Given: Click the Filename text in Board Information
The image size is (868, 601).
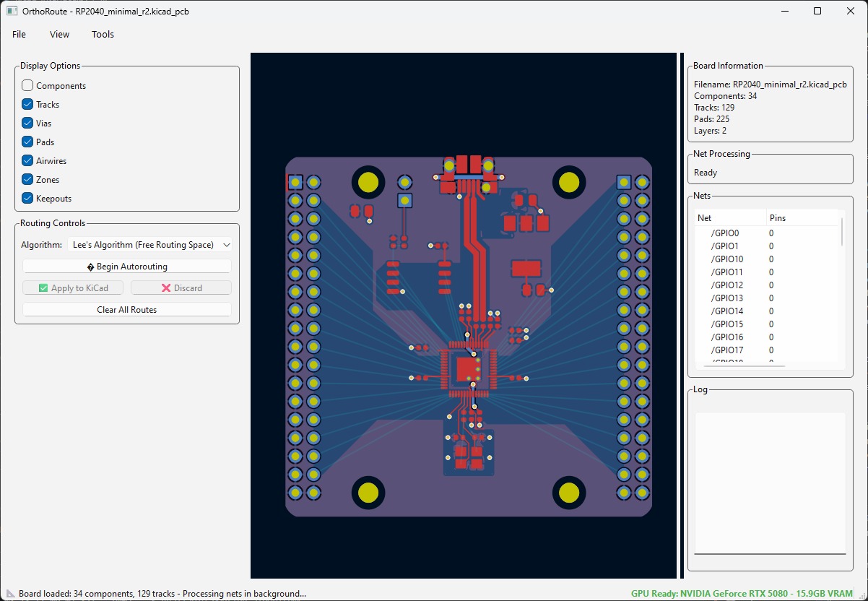Looking at the screenshot, I should pyautogui.click(x=770, y=85).
